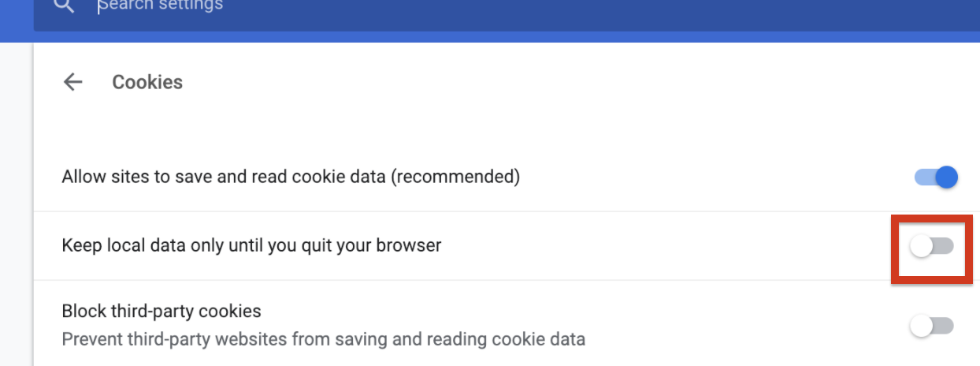This screenshot has height=366, width=980.
Task: Click the word (recommended) in first row
Action: (x=457, y=177)
